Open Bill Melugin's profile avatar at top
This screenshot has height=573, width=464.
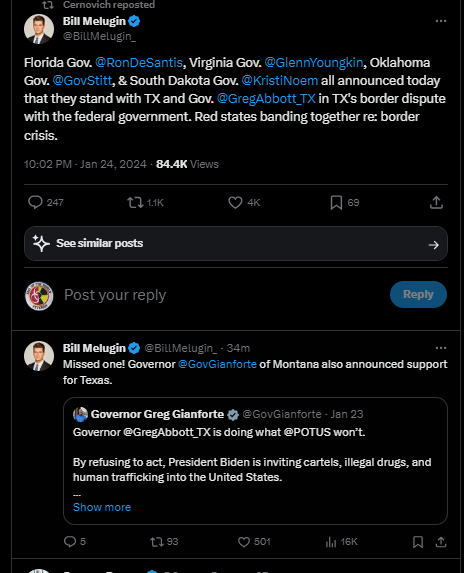click(x=39, y=29)
